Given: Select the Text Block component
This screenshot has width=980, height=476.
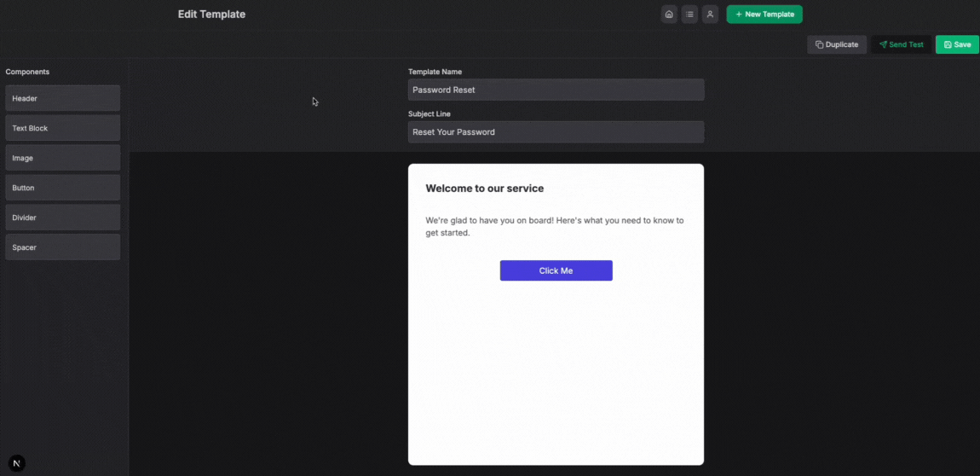Looking at the screenshot, I should (x=62, y=128).
